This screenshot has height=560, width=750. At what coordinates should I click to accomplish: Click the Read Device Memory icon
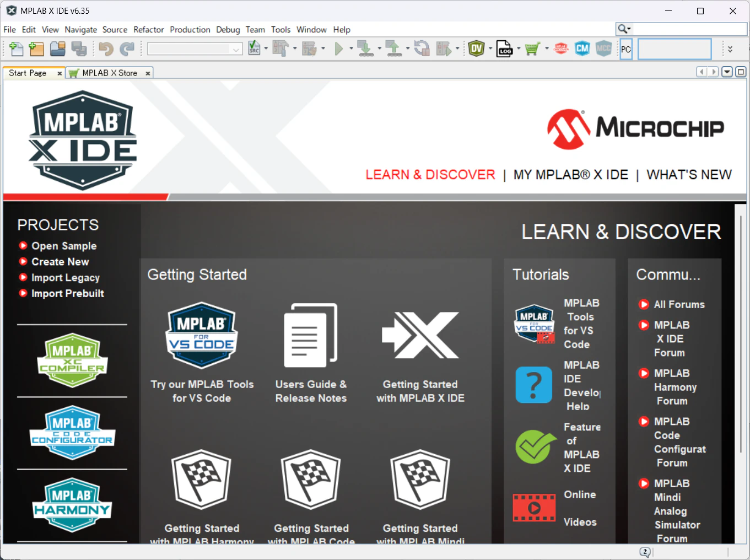point(393,49)
